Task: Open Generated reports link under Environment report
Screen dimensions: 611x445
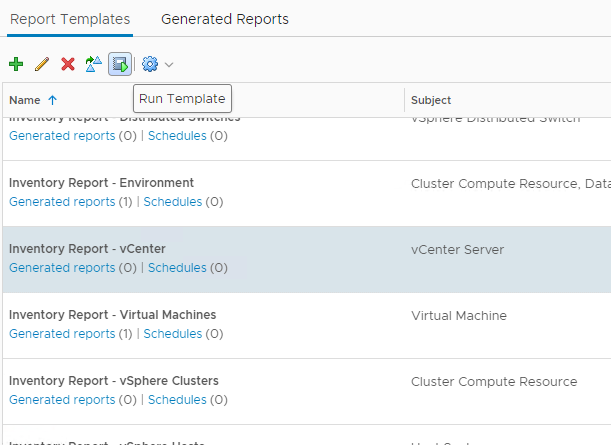Action: tap(62, 202)
